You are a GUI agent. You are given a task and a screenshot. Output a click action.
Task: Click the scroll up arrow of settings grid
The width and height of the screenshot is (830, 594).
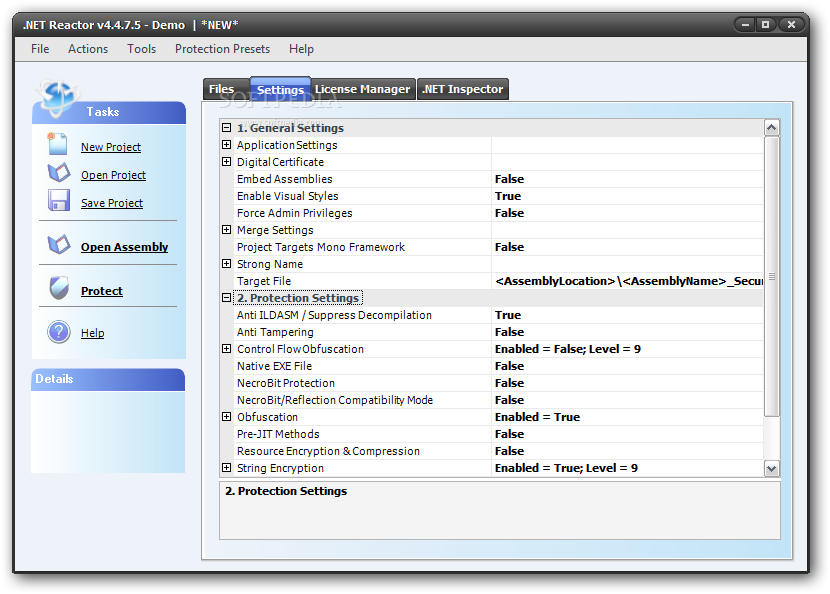(771, 128)
